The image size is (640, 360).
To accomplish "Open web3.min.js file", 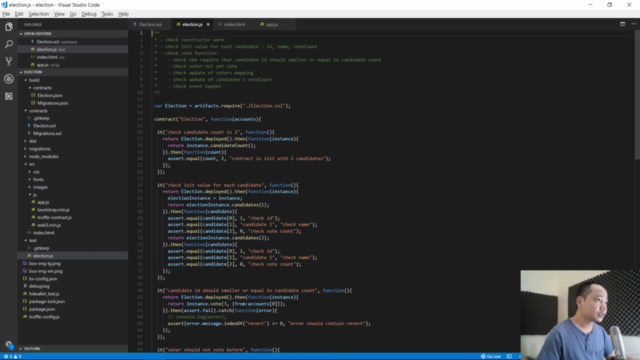I will click(73, 225).
